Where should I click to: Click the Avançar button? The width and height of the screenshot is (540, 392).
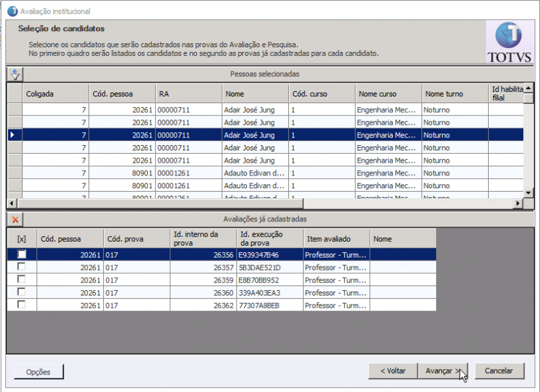pyautogui.click(x=443, y=371)
